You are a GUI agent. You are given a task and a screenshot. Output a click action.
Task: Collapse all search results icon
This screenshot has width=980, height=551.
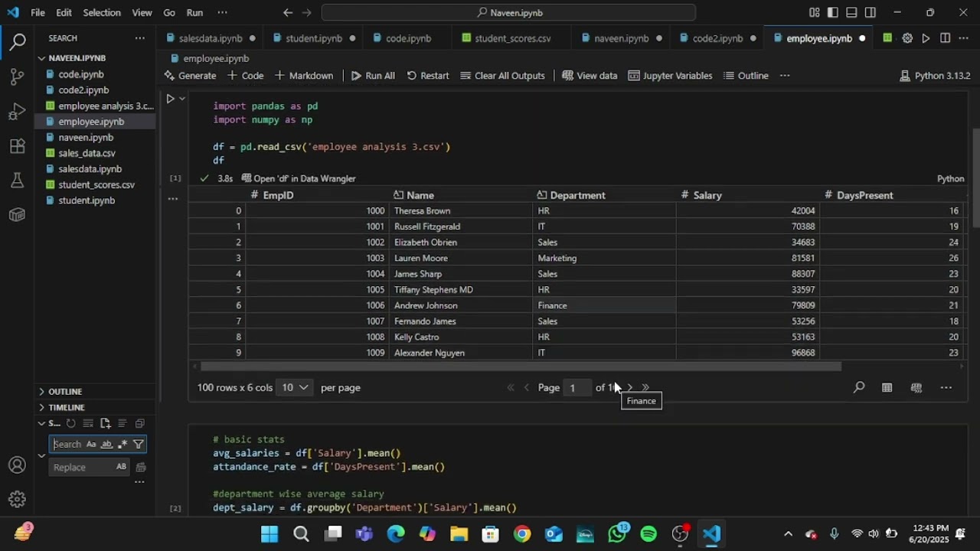[139, 423]
